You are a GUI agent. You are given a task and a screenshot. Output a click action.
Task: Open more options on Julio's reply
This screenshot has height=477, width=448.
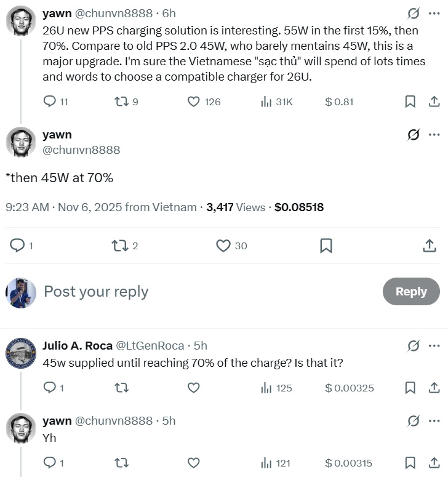click(434, 346)
